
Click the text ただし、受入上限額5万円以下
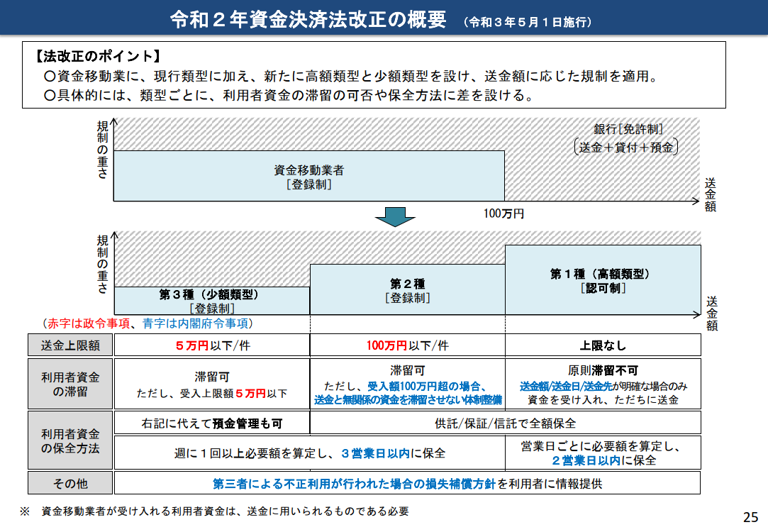(x=211, y=394)
